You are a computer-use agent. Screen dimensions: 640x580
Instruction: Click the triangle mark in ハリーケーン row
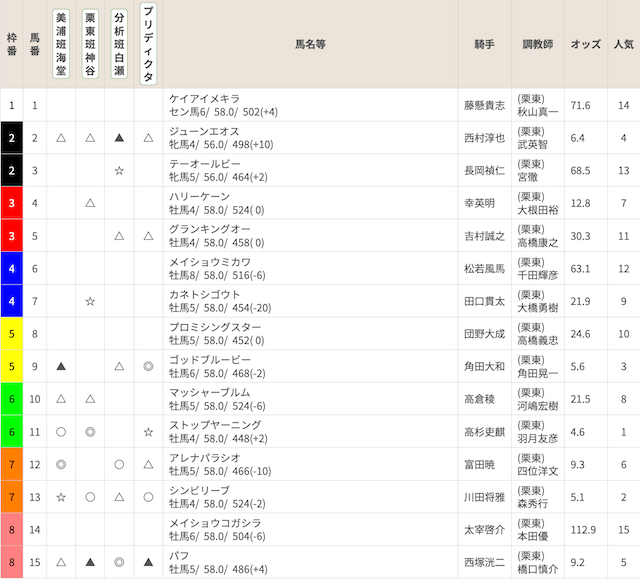coord(90,203)
